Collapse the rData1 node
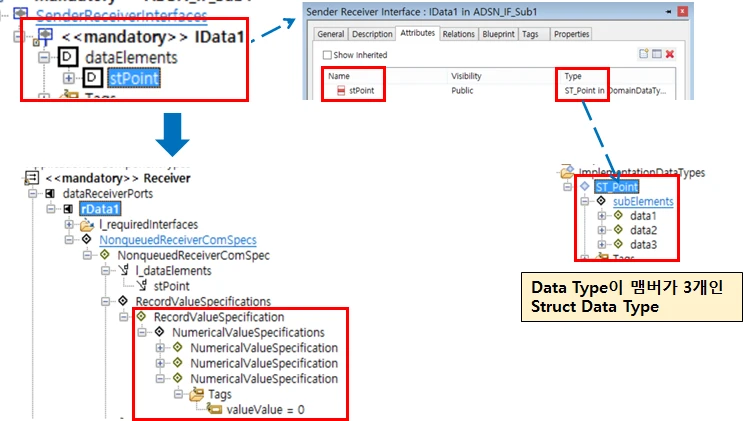This screenshot has width=743, height=421. click(x=51, y=209)
